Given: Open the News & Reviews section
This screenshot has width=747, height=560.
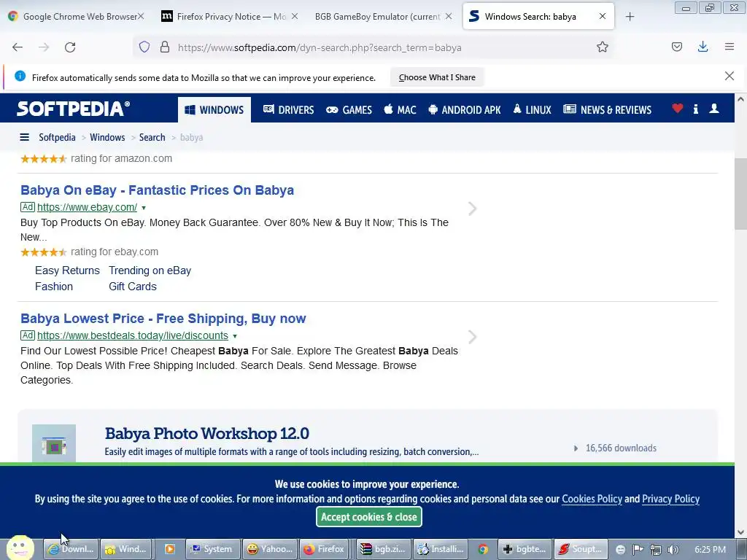Looking at the screenshot, I should coord(607,109).
